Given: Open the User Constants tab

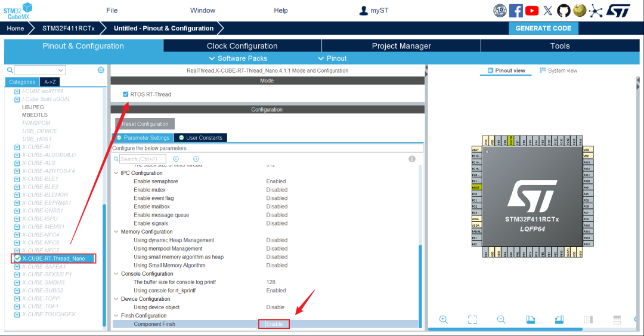Looking at the screenshot, I should click(200, 138).
